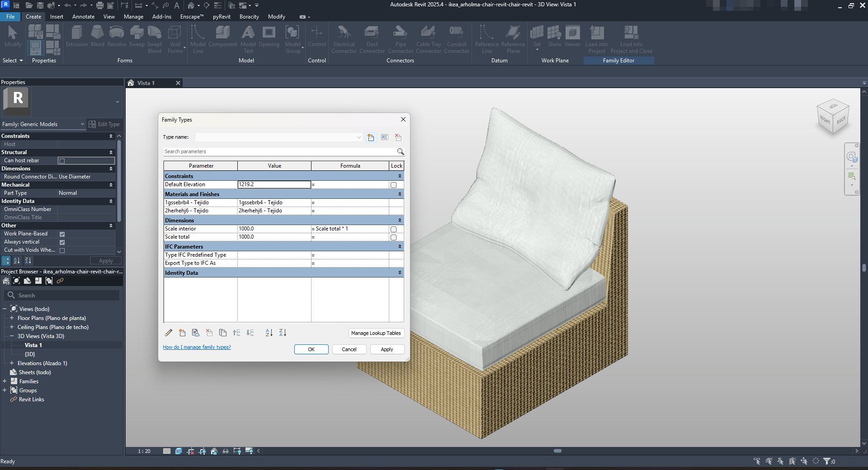Click the Search parameters input field

point(279,151)
